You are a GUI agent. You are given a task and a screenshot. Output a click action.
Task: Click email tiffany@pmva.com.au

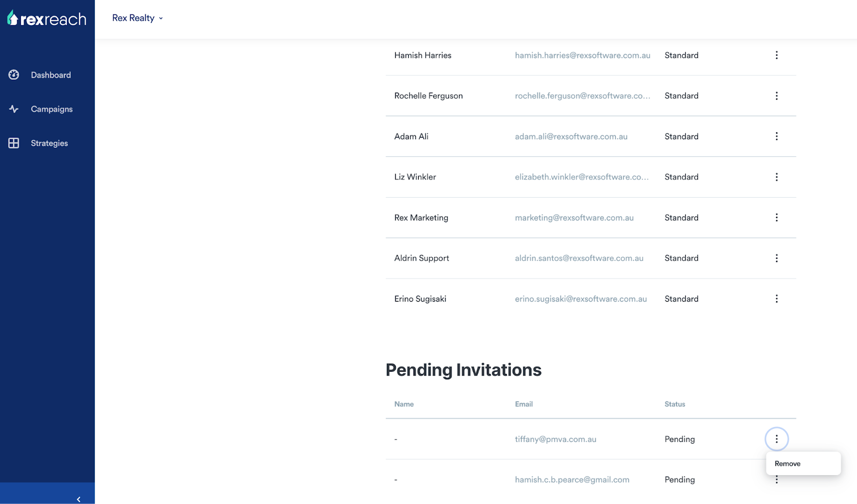555,439
